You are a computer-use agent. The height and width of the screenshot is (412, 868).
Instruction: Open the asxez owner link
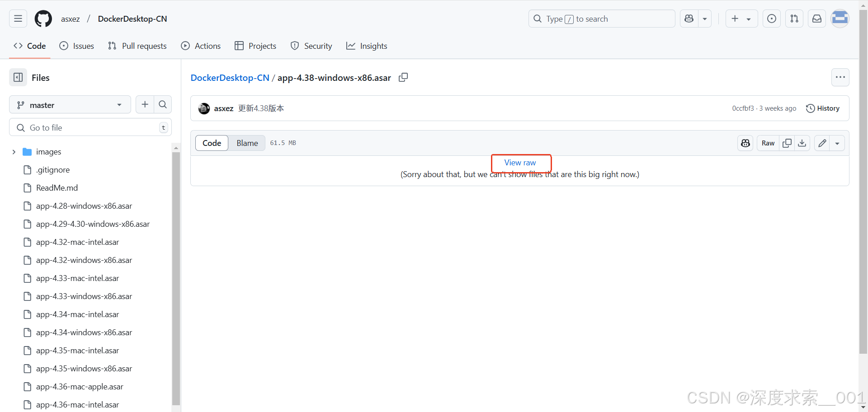(x=71, y=19)
